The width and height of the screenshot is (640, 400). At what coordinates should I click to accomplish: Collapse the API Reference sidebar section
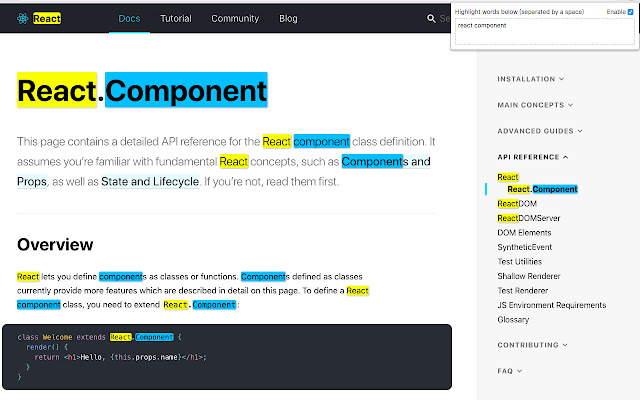(532, 157)
